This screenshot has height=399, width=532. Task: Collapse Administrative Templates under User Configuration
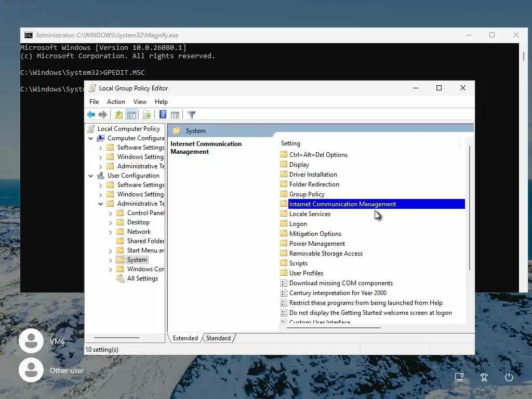click(x=100, y=204)
